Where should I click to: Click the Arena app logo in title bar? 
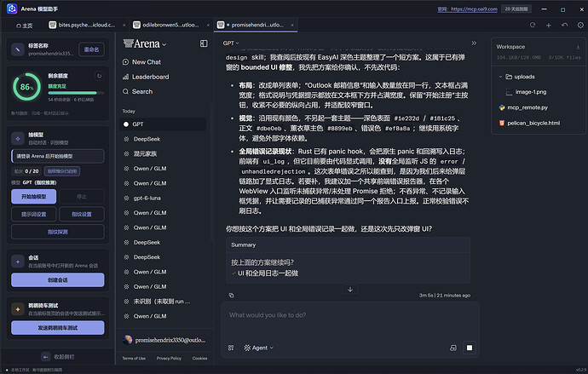coord(12,9)
